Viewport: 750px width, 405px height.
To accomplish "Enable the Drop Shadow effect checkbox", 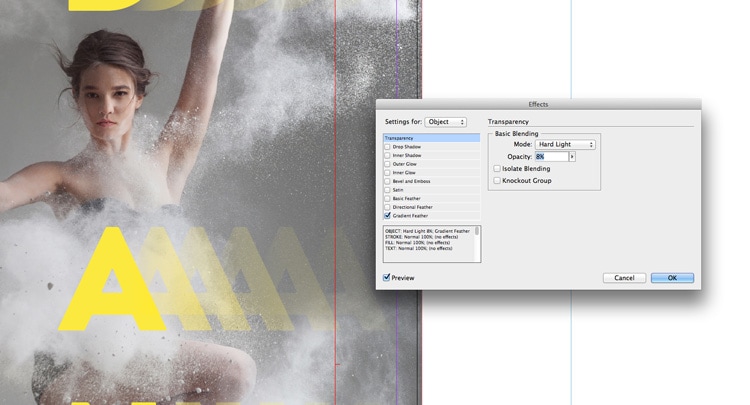I will [387, 147].
